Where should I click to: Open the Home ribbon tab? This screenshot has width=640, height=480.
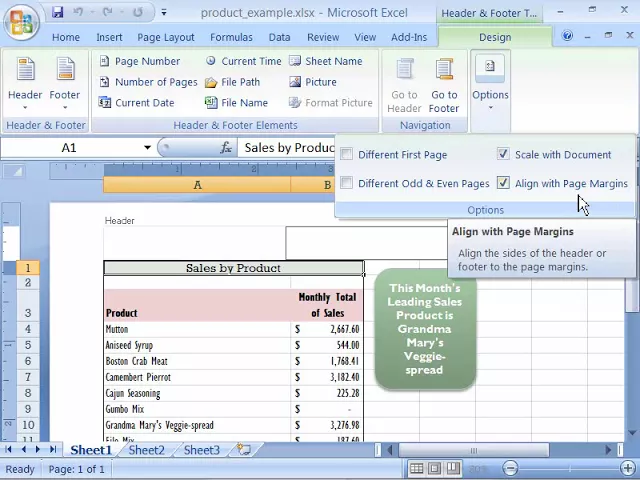66,37
